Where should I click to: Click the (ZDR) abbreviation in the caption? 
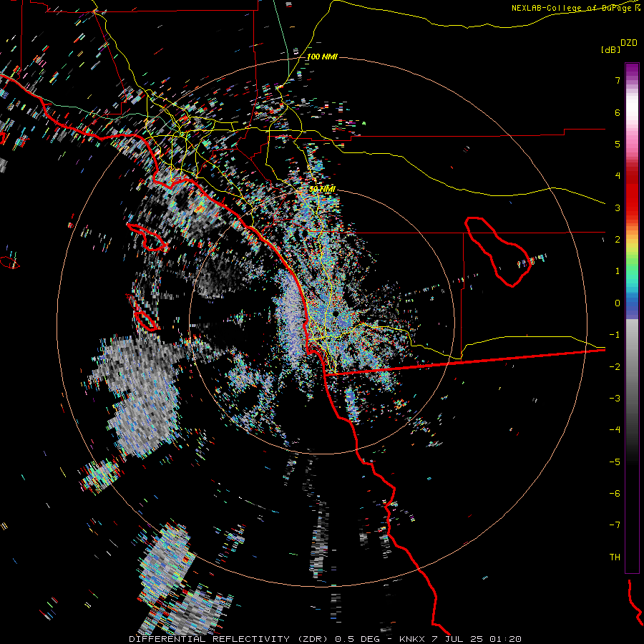[x=312, y=639]
